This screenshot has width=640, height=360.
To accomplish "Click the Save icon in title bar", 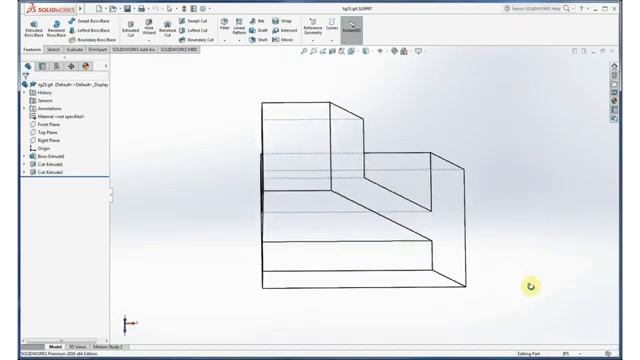I will coord(127,8).
